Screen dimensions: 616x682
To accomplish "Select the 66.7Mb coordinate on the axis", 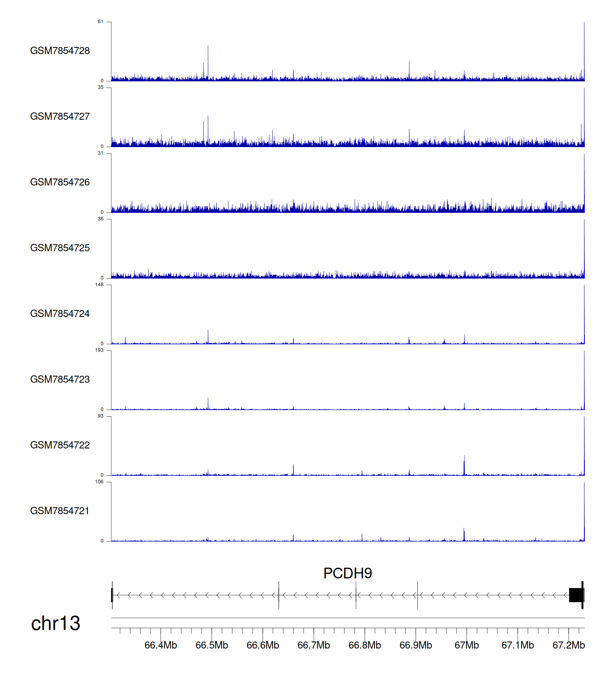I will [313, 645].
